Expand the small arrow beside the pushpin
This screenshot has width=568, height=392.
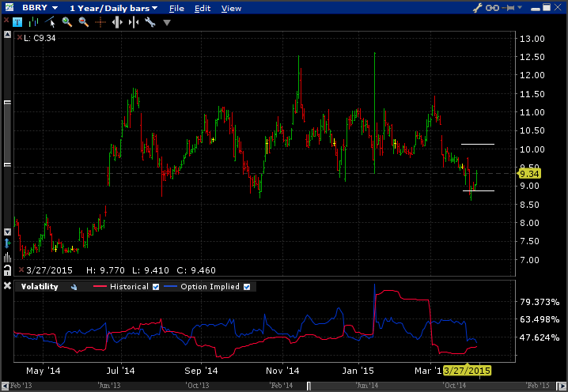[521, 7]
